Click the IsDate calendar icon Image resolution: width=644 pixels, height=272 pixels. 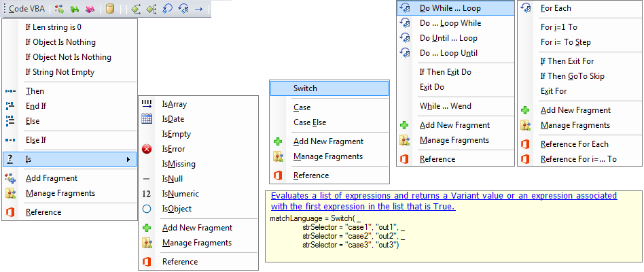(147, 119)
